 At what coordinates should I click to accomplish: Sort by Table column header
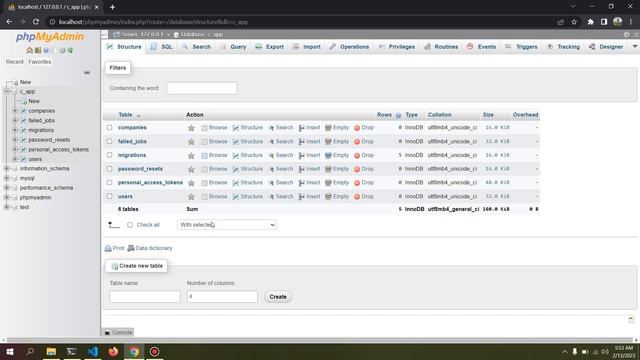(125, 115)
